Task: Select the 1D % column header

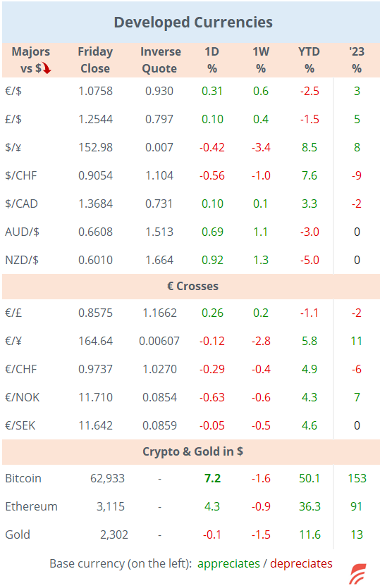Action: coord(212,60)
